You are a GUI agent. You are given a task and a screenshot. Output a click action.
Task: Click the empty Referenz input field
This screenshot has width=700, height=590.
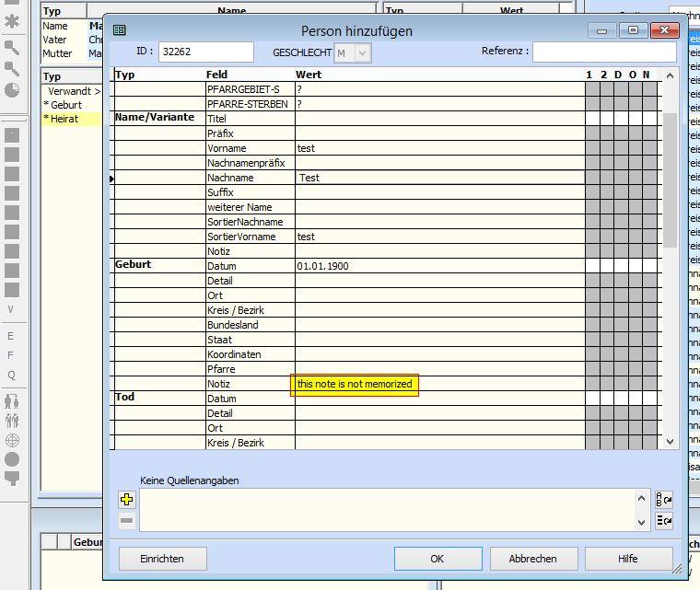click(604, 52)
